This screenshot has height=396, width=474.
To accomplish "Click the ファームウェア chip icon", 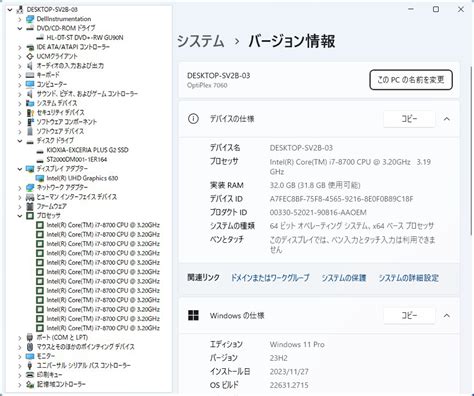I will coord(30,206).
